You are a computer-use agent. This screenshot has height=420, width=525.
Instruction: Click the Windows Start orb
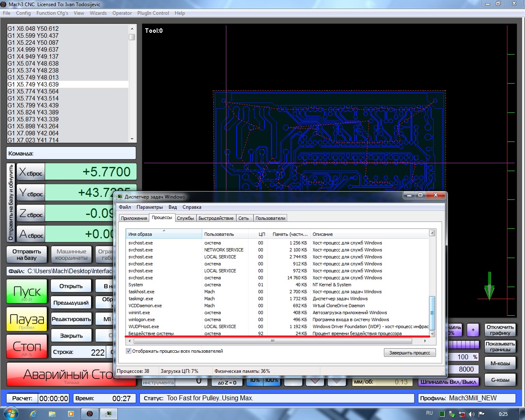[11, 413]
